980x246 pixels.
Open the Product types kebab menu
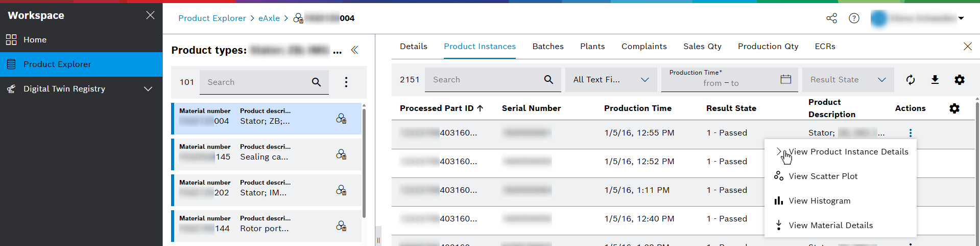pyautogui.click(x=346, y=82)
